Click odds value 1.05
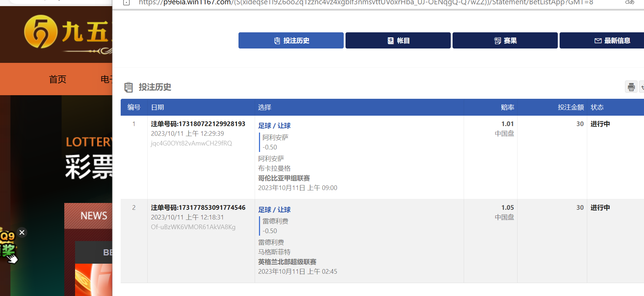The width and height of the screenshot is (644, 296). pyautogui.click(x=508, y=208)
